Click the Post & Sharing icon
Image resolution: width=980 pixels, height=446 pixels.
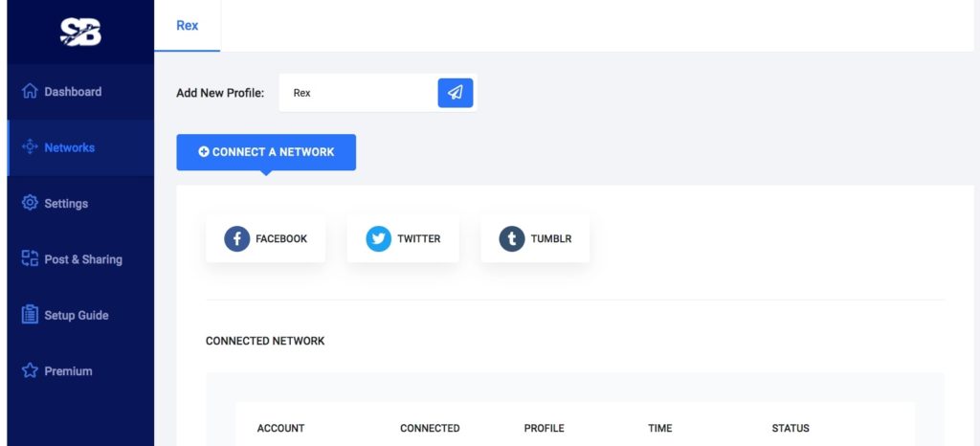tap(30, 258)
